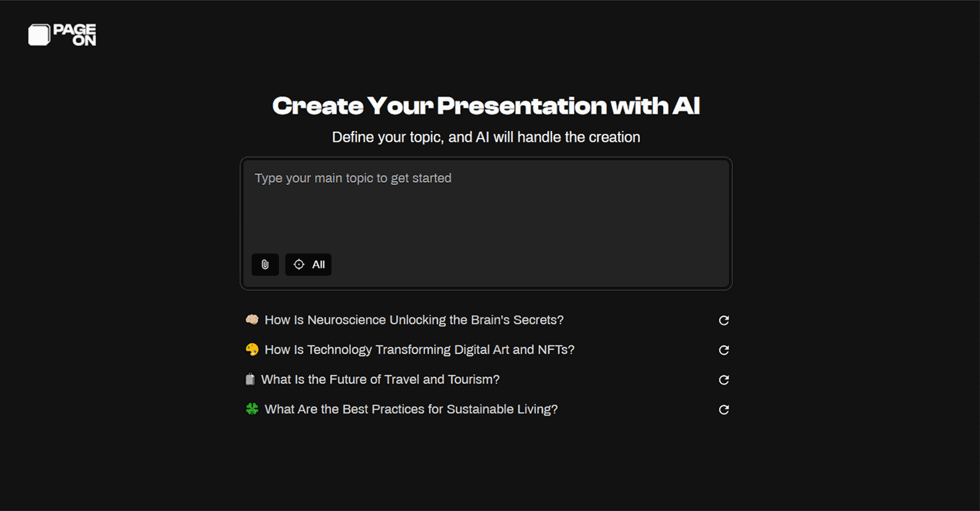The width and height of the screenshot is (980, 511).
Task: Click the target scope icon in the All button
Action: click(x=299, y=264)
